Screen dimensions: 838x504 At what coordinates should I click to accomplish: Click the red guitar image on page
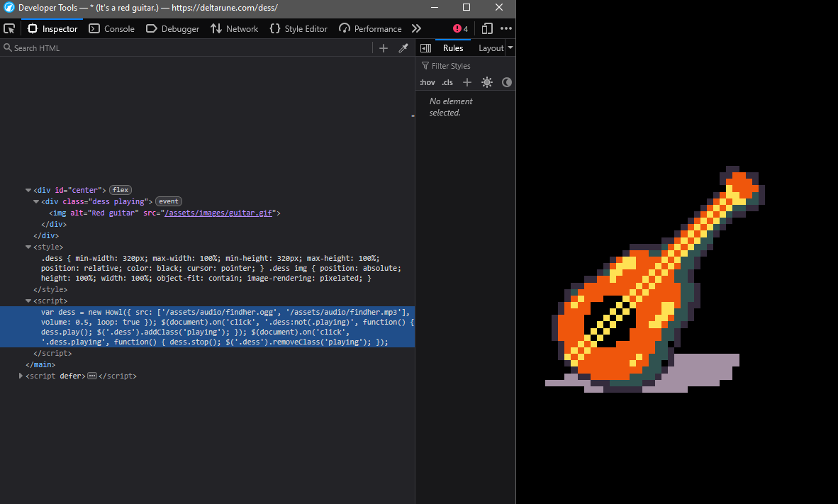pos(655,279)
